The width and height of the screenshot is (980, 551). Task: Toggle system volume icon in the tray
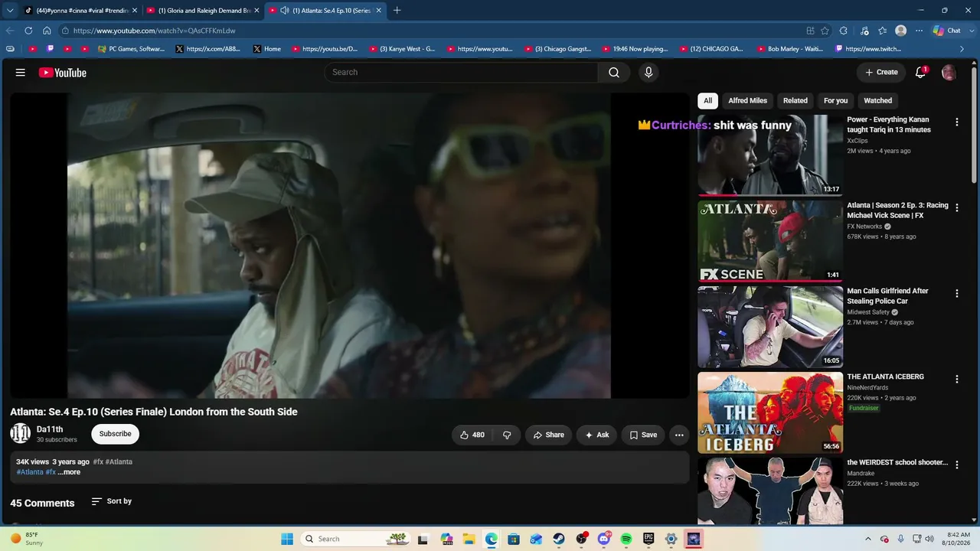[929, 539]
